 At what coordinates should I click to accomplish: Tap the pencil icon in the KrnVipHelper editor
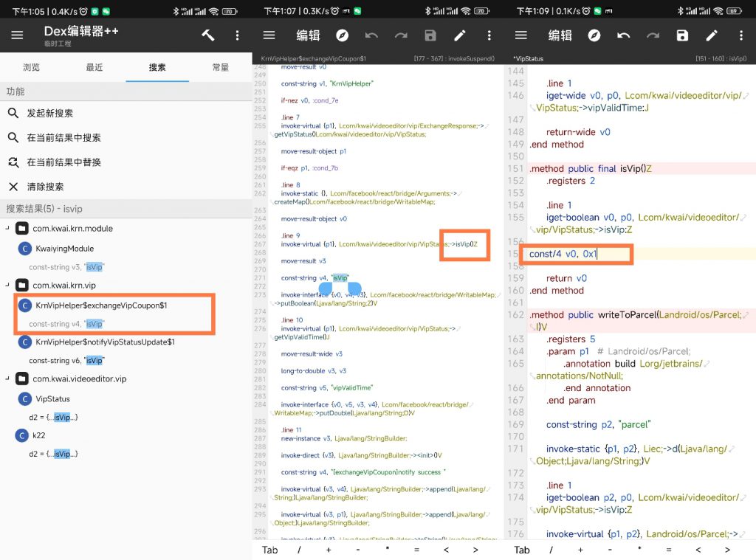[x=460, y=35]
